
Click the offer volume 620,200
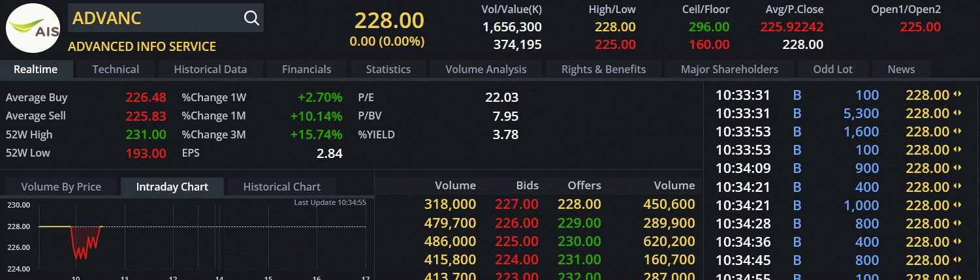(669, 241)
